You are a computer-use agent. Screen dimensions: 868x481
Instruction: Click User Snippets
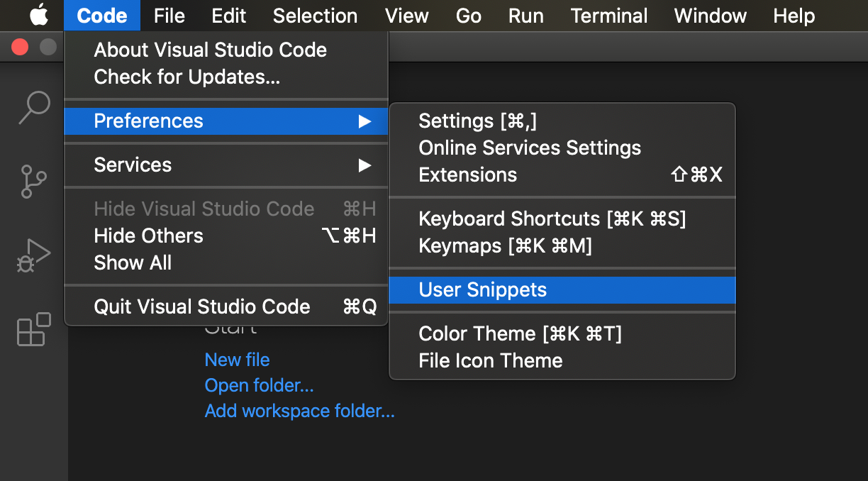coord(562,289)
